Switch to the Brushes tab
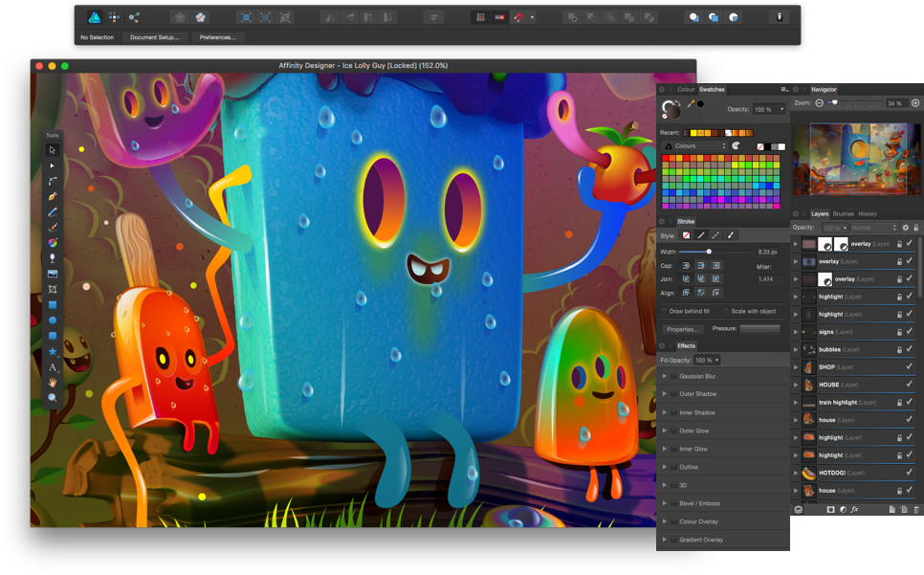The width and height of the screenshot is (924, 575). pyautogui.click(x=843, y=214)
